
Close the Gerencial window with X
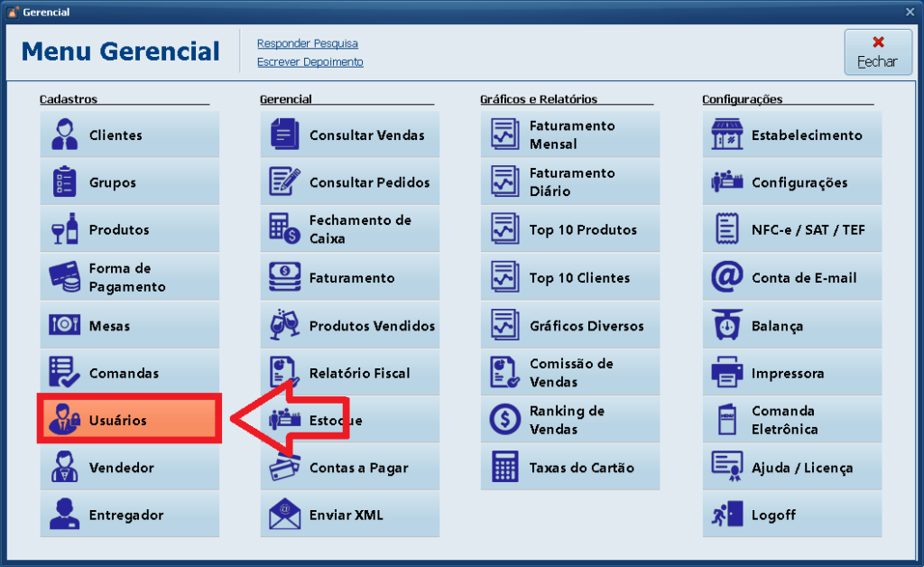(910, 12)
